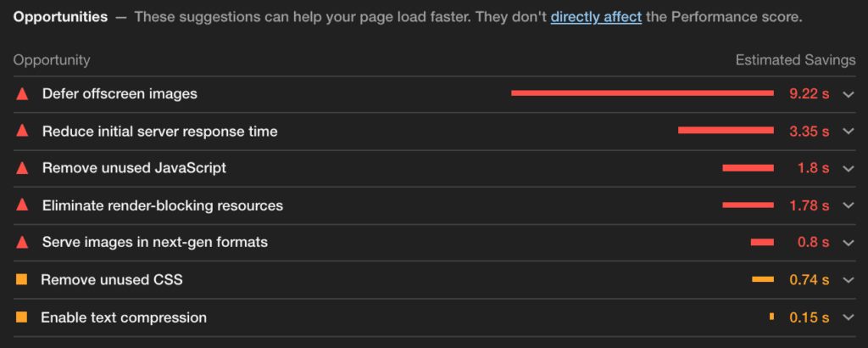This screenshot has height=348, width=868.
Task: Expand the Defer offscreen images chevron
Action: (x=849, y=94)
